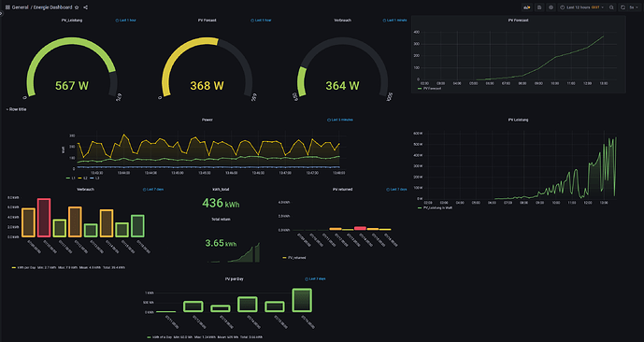The height and width of the screenshot is (342, 644).
Task: Refresh the dashboard now
Action: [623, 7]
